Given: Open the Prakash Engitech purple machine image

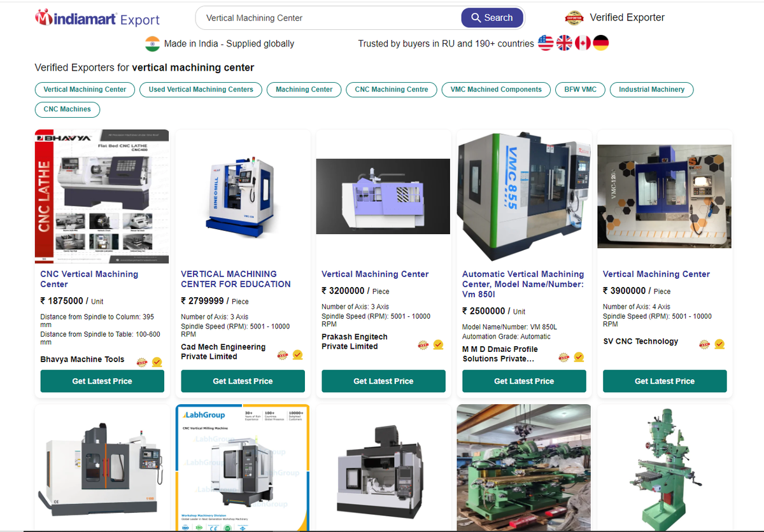Looking at the screenshot, I should 383,197.
